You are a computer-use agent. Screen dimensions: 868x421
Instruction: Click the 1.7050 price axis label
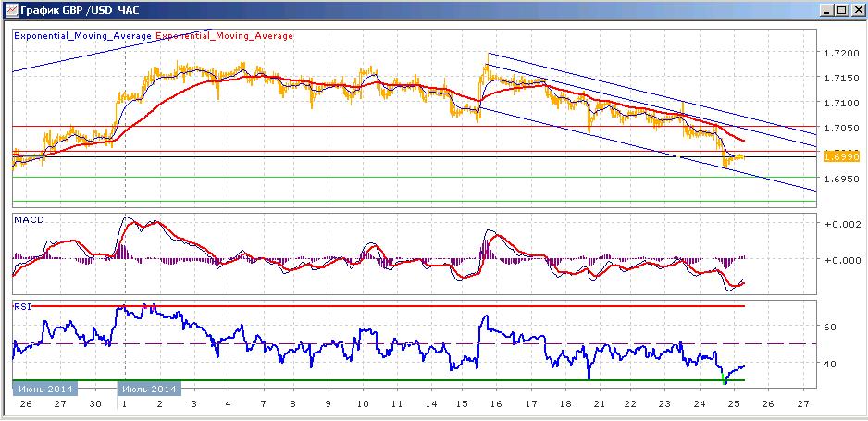point(842,128)
